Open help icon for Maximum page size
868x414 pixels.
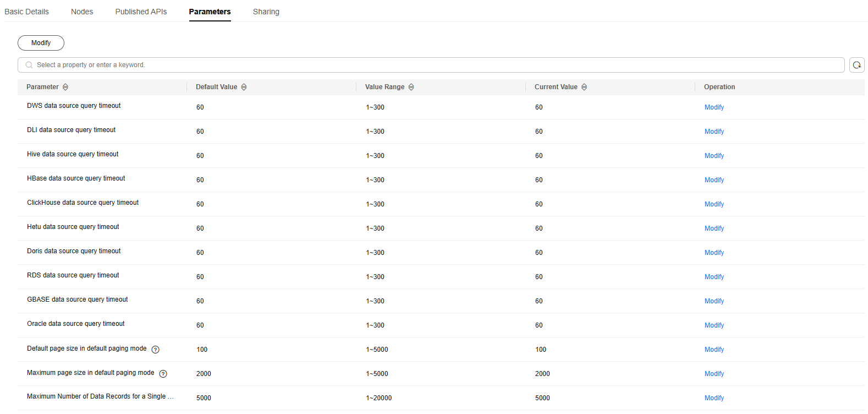coord(163,374)
